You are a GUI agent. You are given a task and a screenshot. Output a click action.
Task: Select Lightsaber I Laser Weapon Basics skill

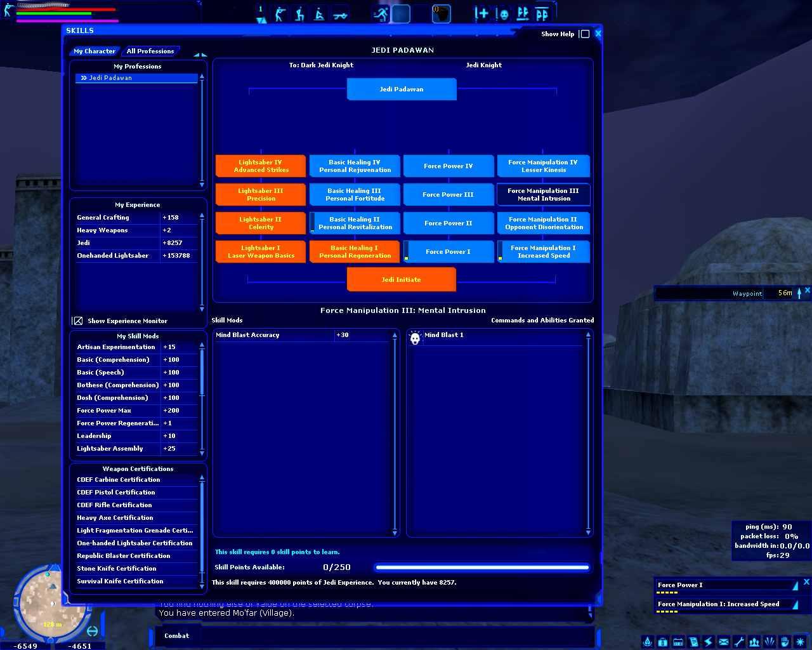tap(261, 252)
